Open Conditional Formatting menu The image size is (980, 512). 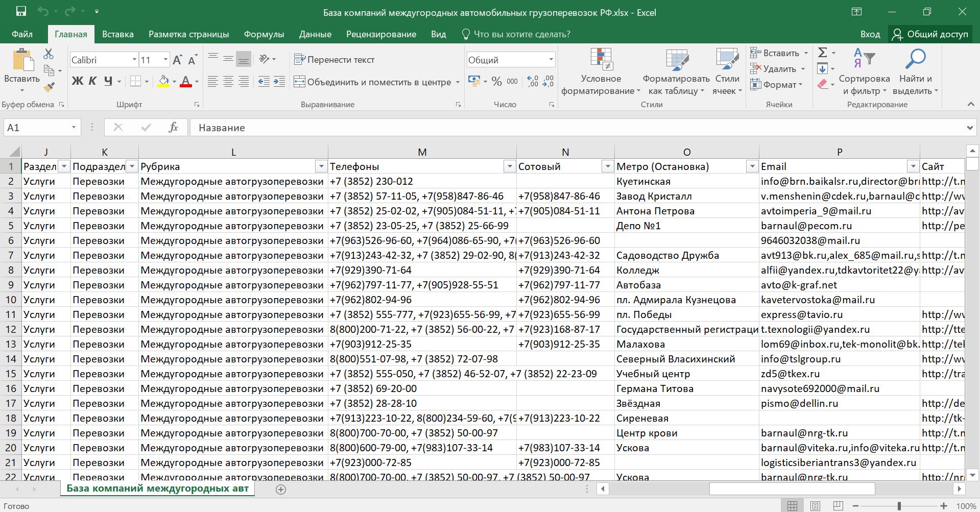[601, 71]
